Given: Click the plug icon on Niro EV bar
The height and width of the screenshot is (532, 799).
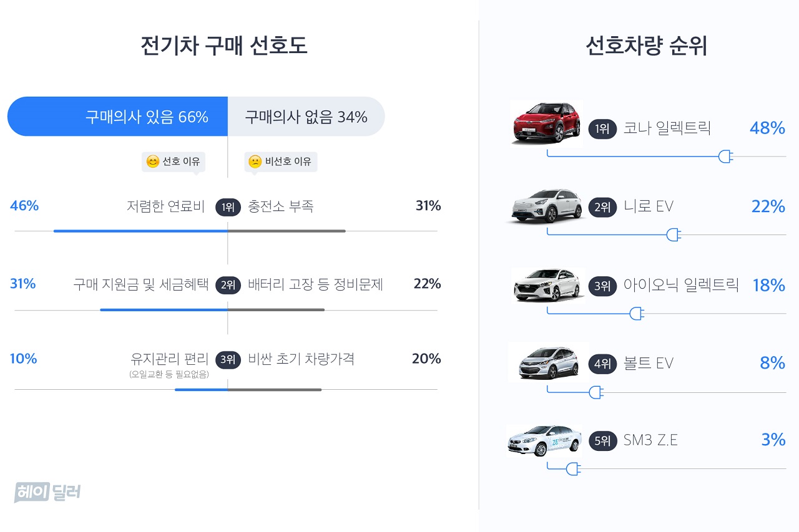Looking at the screenshot, I should pos(674,235).
